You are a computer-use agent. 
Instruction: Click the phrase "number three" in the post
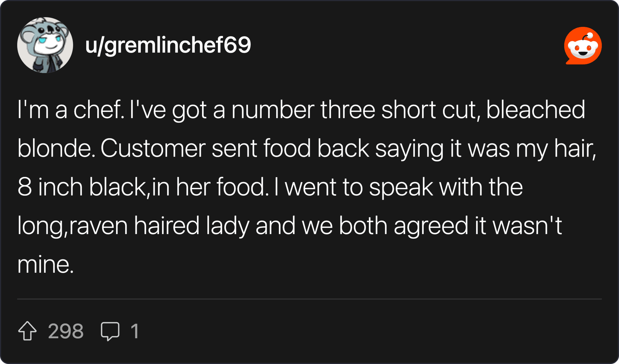point(303,110)
